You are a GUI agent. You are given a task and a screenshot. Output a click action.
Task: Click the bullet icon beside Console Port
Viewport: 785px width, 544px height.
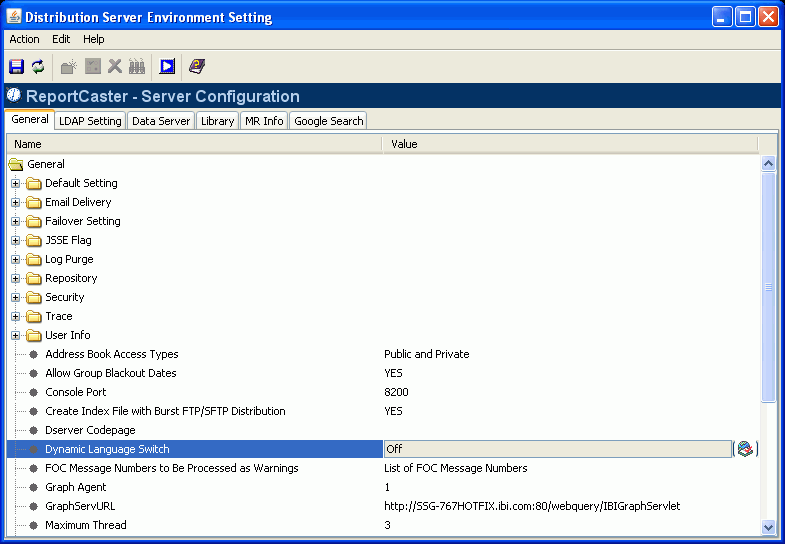pyautogui.click(x=34, y=392)
